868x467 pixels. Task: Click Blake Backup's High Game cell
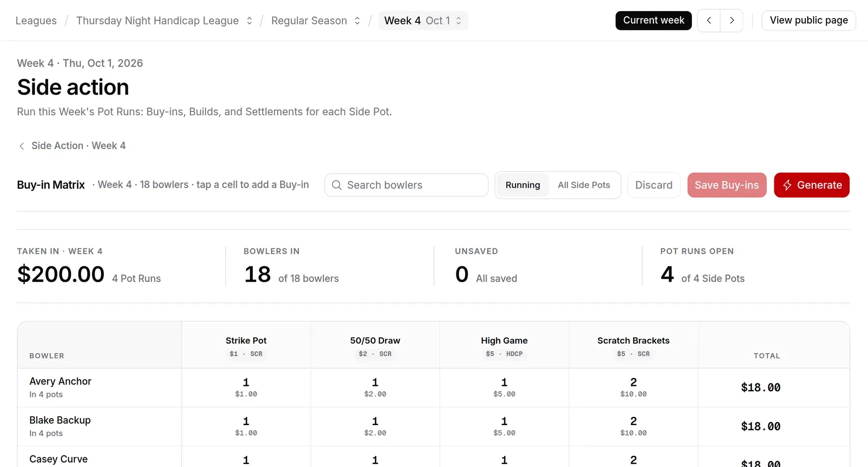click(504, 427)
